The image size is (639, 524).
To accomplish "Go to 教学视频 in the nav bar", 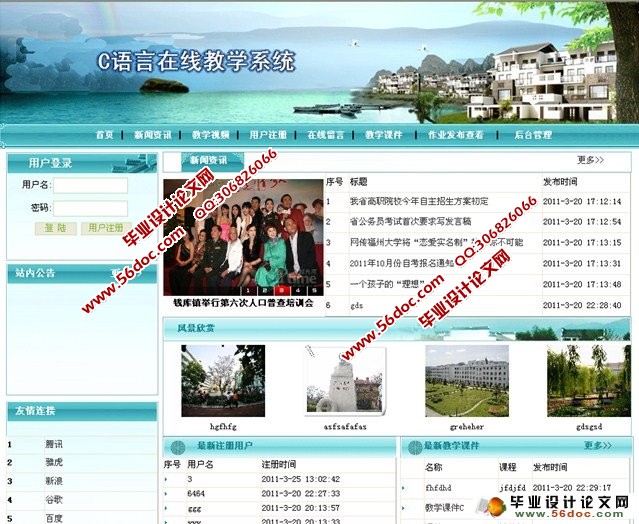I will tap(211, 135).
